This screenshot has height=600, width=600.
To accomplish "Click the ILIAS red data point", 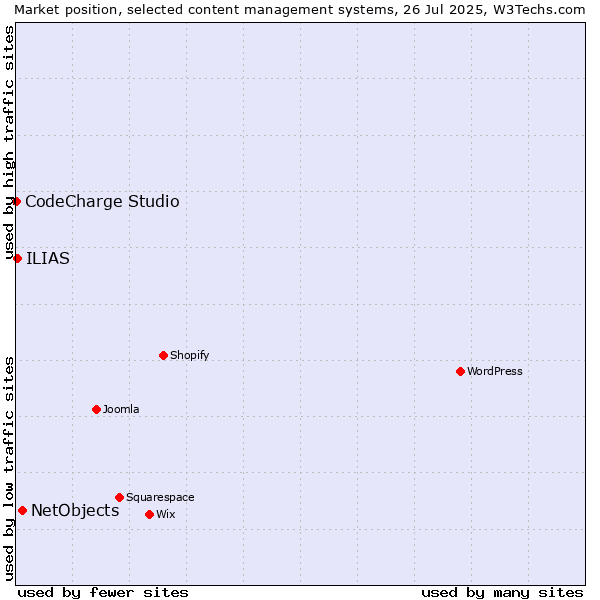I will pyautogui.click(x=17, y=259).
